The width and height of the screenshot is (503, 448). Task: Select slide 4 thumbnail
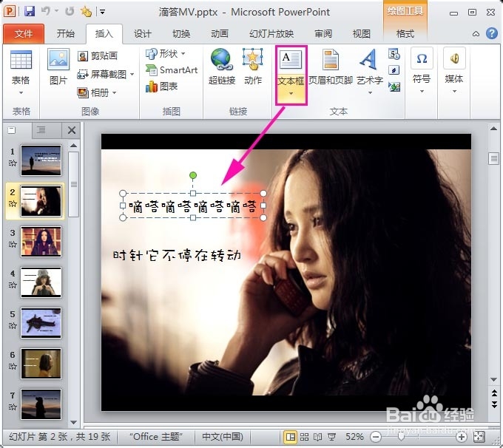click(41, 282)
